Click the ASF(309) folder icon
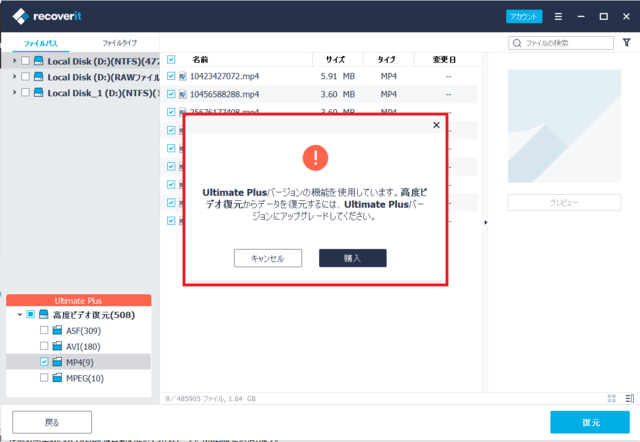This screenshot has height=442, width=640. tap(58, 330)
